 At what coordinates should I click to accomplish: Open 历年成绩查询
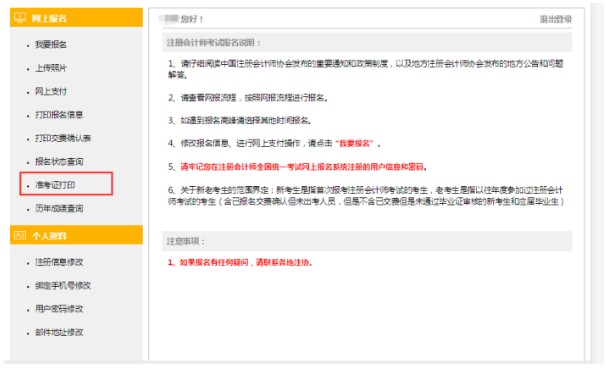[x=59, y=208]
